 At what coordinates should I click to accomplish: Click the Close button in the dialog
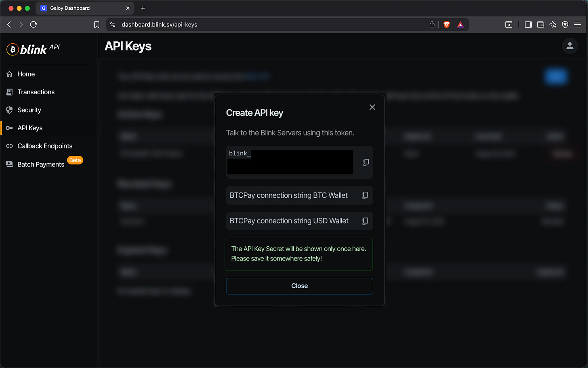(x=299, y=286)
